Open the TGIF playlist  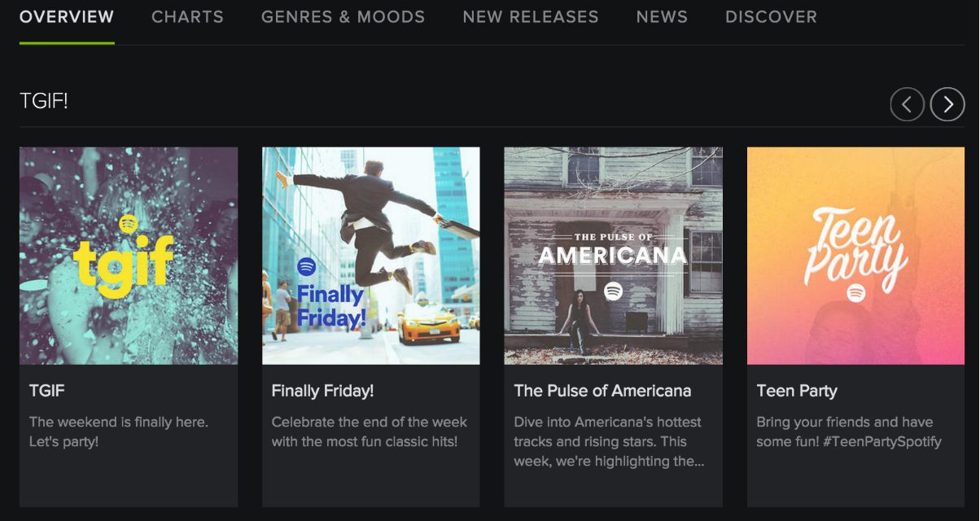[128, 255]
